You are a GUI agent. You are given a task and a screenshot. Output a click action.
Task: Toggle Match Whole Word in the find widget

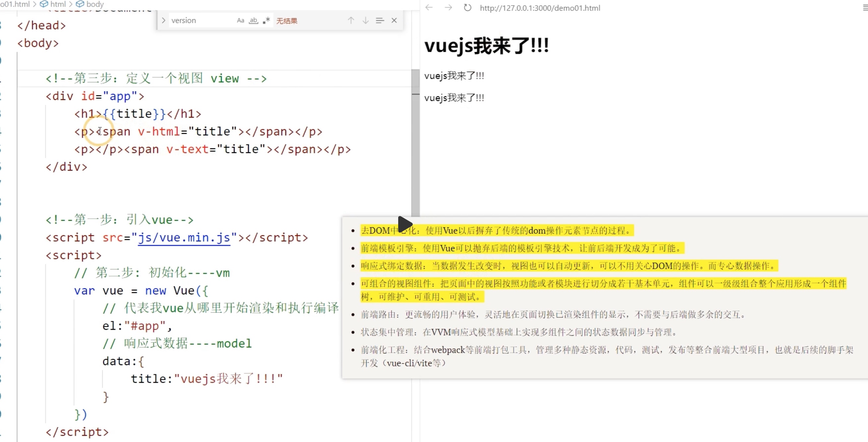point(253,21)
